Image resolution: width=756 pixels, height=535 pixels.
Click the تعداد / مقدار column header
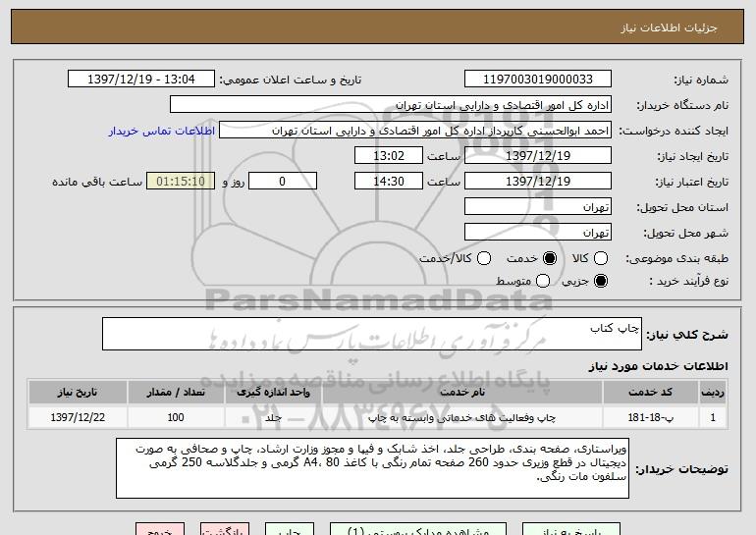[x=176, y=393]
